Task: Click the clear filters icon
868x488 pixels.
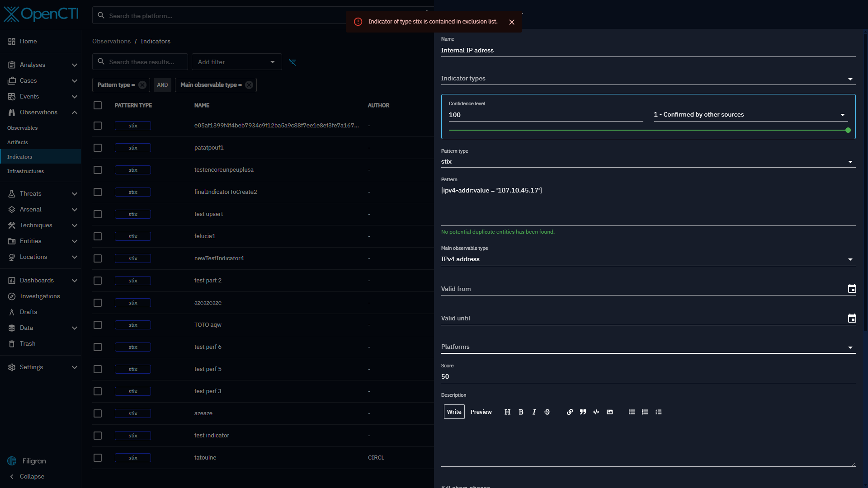Action: click(292, 62)
